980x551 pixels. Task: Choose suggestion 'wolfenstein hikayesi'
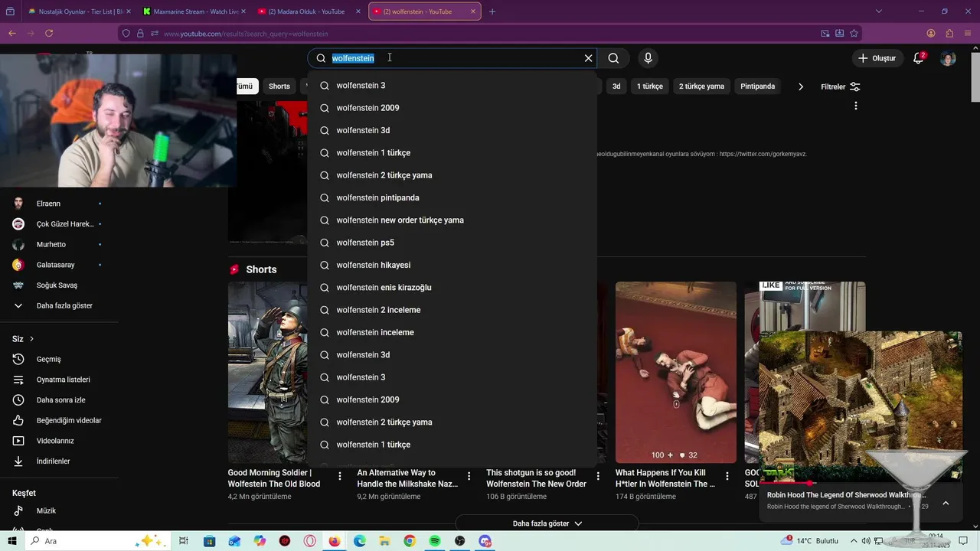[x=452, y=265]
